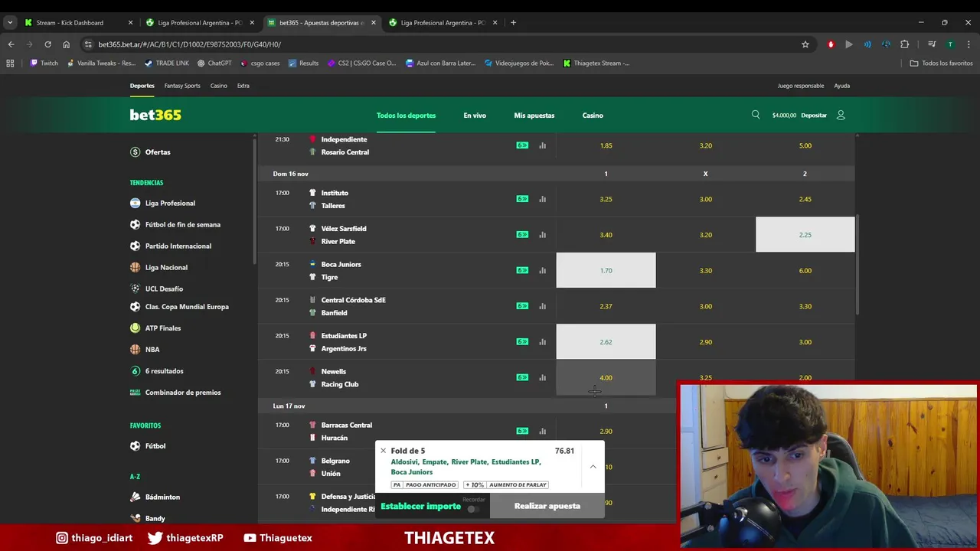Open ChatGPT bookmark

(214, 64)
